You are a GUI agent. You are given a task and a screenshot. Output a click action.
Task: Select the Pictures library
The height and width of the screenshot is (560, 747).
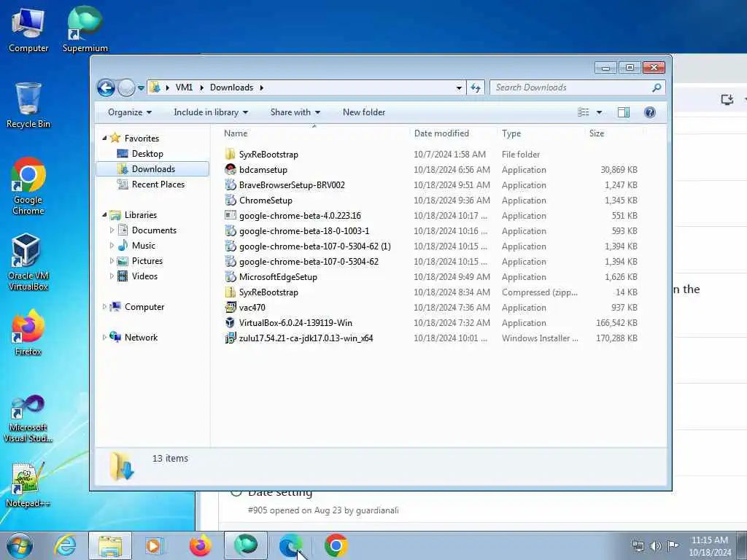coord(147,261)
